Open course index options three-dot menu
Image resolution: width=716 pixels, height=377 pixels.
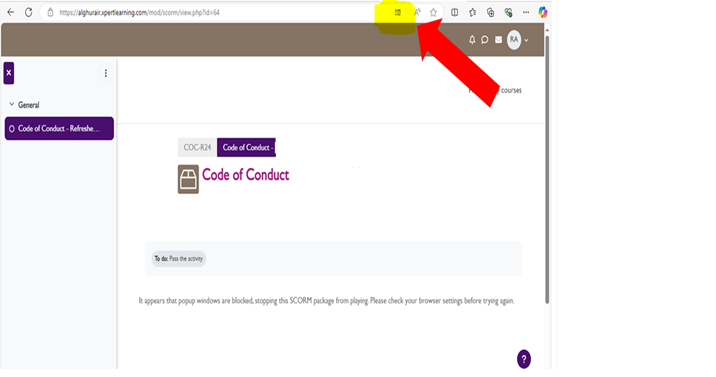(x=105, y=73)
